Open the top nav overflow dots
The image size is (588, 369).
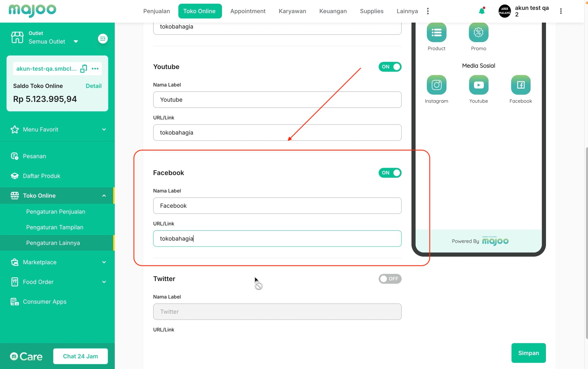coord(428,11)
